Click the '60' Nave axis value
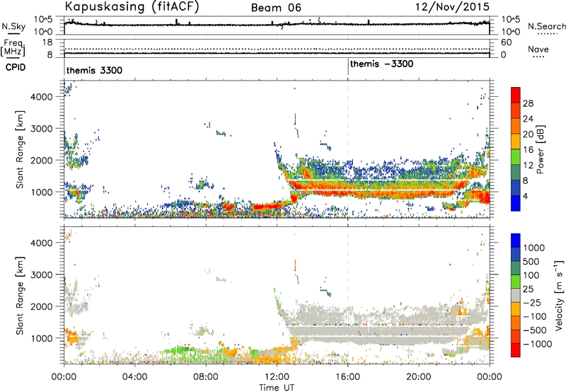The height and width of the screenshot is (392, 566). 507,42
